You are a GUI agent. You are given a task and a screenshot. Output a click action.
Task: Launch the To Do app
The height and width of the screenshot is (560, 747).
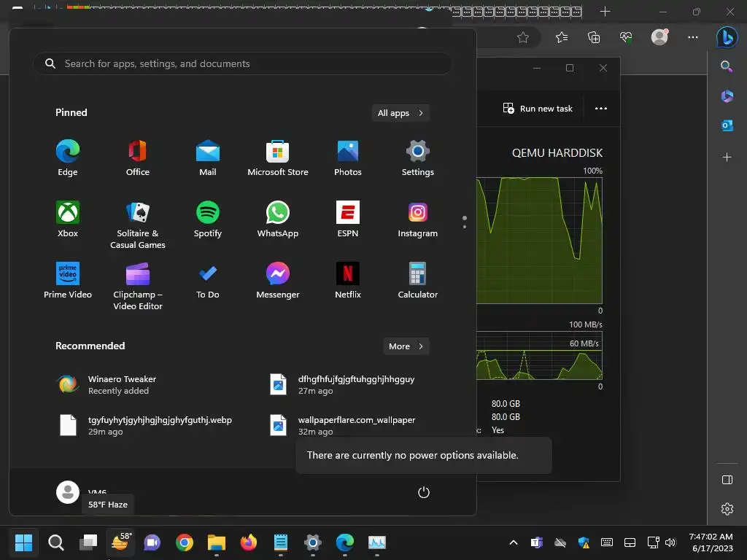tap(208, 281)
